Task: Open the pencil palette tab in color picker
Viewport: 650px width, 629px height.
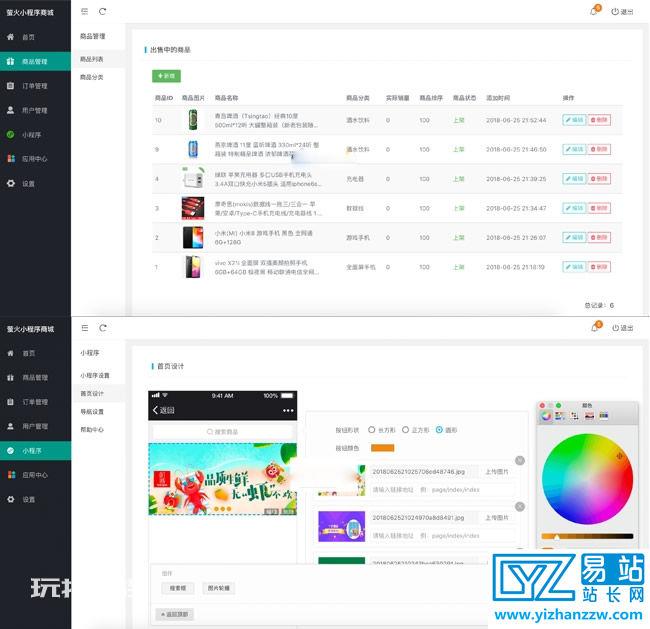Action: click(604, 415)
